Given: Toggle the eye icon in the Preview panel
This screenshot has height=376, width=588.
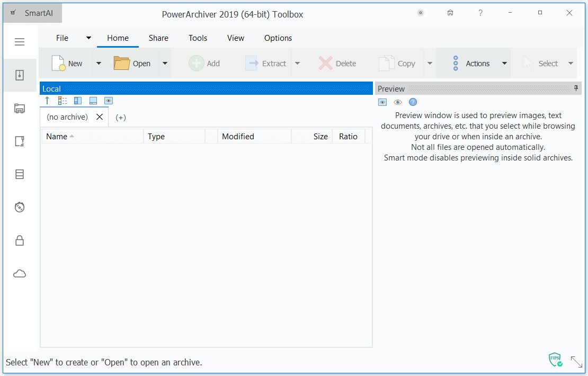Looking at the screenshot, I should [398, 102].
